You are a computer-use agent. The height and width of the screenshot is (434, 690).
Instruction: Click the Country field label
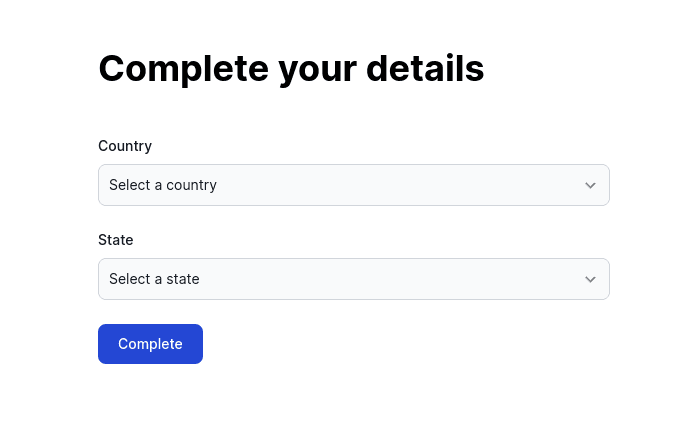[125, 146]
